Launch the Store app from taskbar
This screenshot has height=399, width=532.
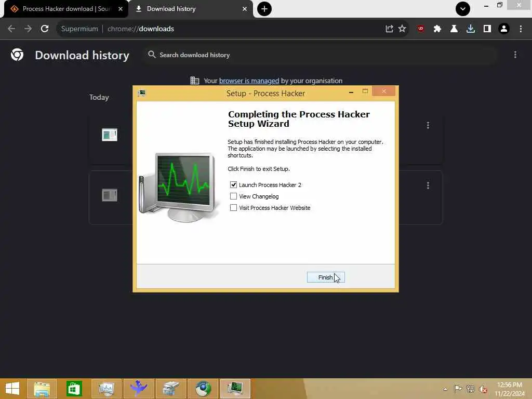click(x=74, y=389)
